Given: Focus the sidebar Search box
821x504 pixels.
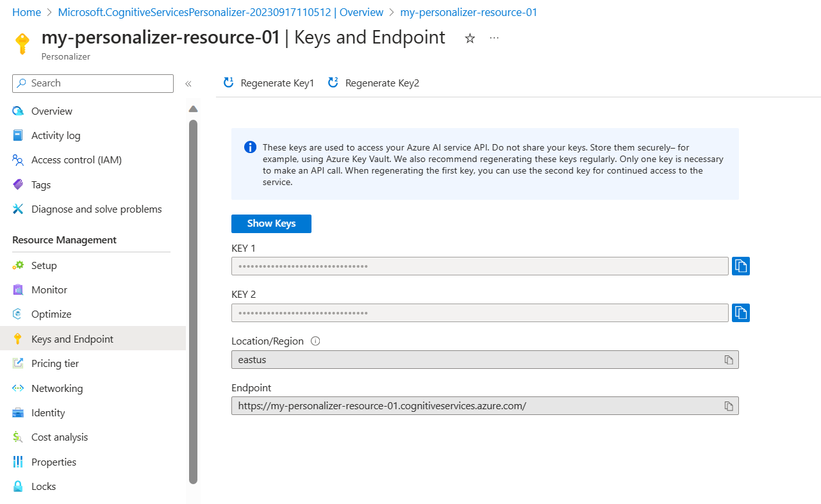Looking at the screenshot, I should coord(93,83).
